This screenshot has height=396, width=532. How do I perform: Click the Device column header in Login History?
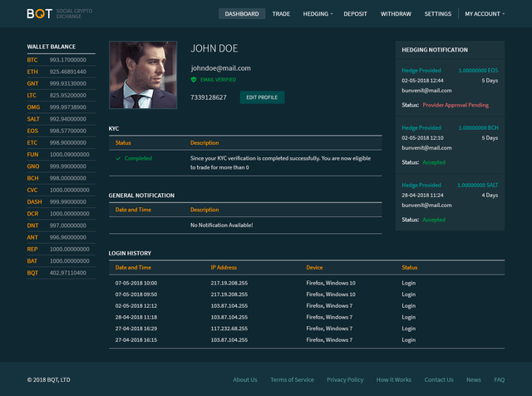[314, 267]
